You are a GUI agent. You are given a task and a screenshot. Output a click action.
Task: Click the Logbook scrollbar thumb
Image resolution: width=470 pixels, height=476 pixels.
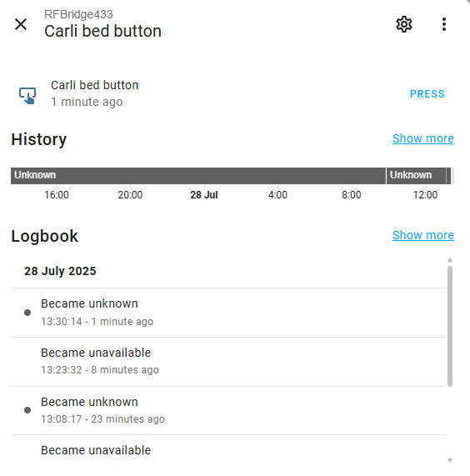tap(450, 326)
